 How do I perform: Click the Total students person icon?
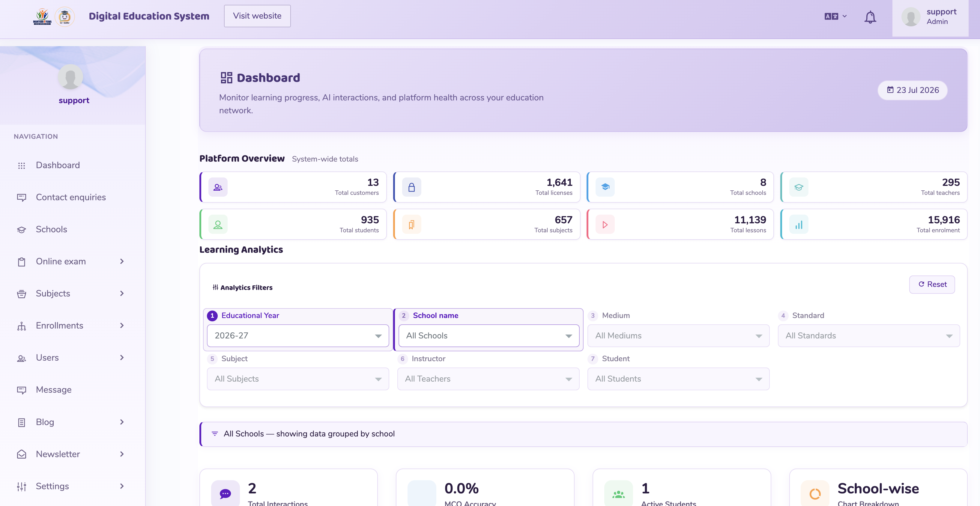(x=218, y=225)
